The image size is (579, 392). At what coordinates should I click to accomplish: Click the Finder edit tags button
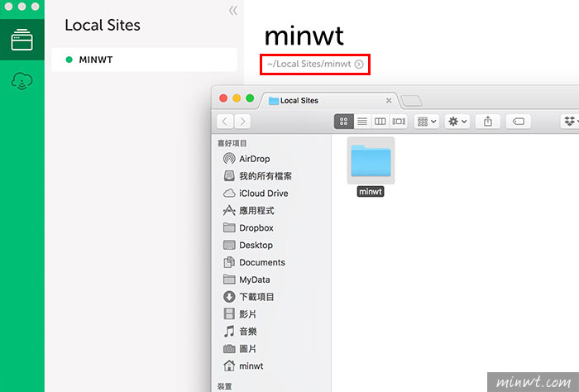519,122
